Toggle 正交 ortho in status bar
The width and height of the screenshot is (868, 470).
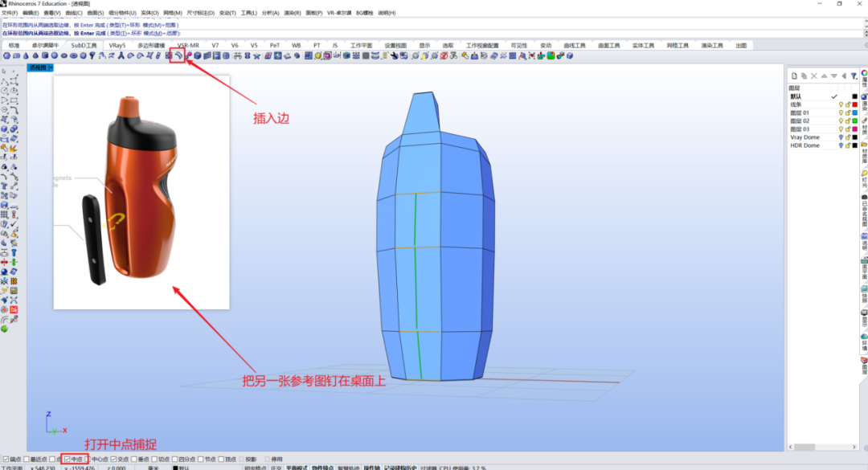tap(276, 468)
